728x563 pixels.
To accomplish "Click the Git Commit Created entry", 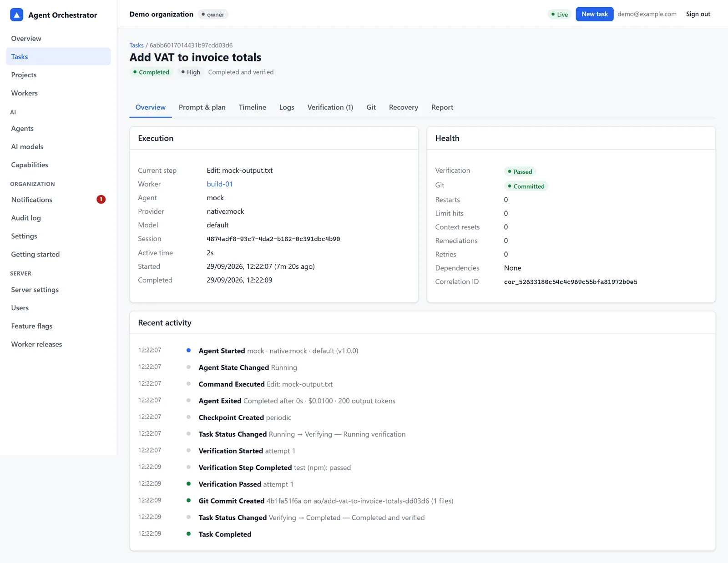I will click(x=326, y=501).
